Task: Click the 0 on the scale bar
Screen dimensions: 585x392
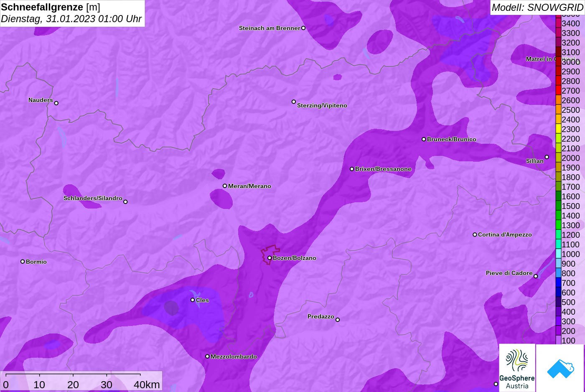Action: [6, 384]
